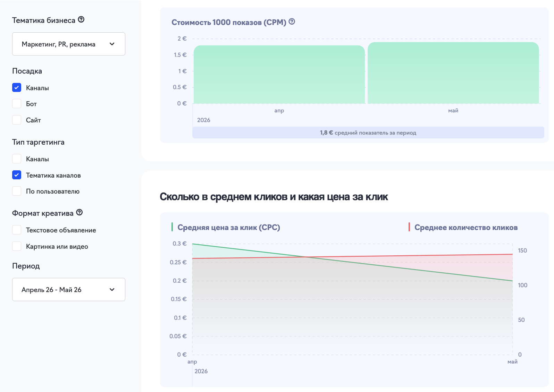The width and height of the screenshot is (554, 392).
Task: Click chevron arrow in period dropdown
Action: [x=112, y=289]
